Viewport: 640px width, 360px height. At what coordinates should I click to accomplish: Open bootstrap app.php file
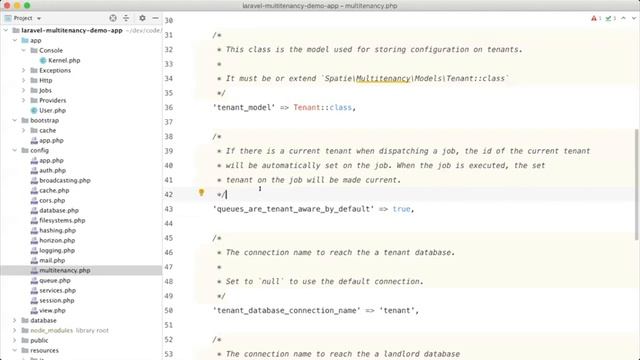[x=51, y=140]
